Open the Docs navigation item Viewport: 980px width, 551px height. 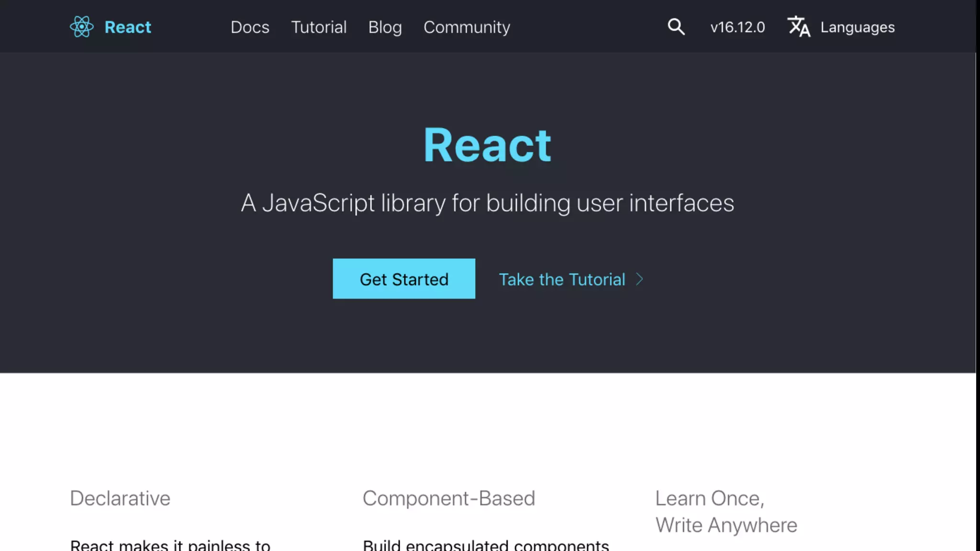(250, 27)
